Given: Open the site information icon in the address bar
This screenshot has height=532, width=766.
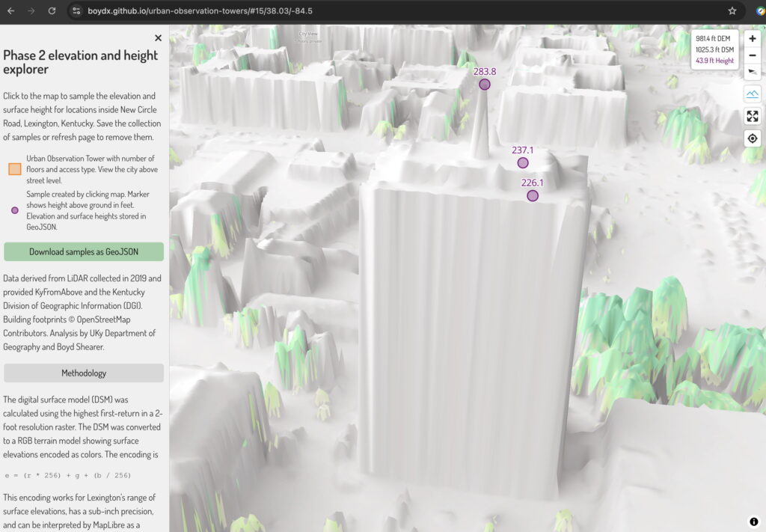Looking at the screenshot, I should 76,10.
